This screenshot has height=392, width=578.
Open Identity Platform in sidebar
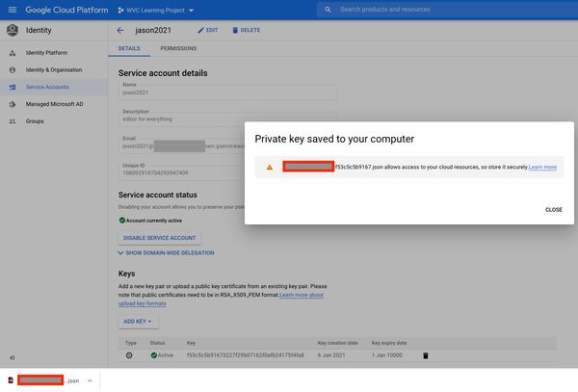46,53
